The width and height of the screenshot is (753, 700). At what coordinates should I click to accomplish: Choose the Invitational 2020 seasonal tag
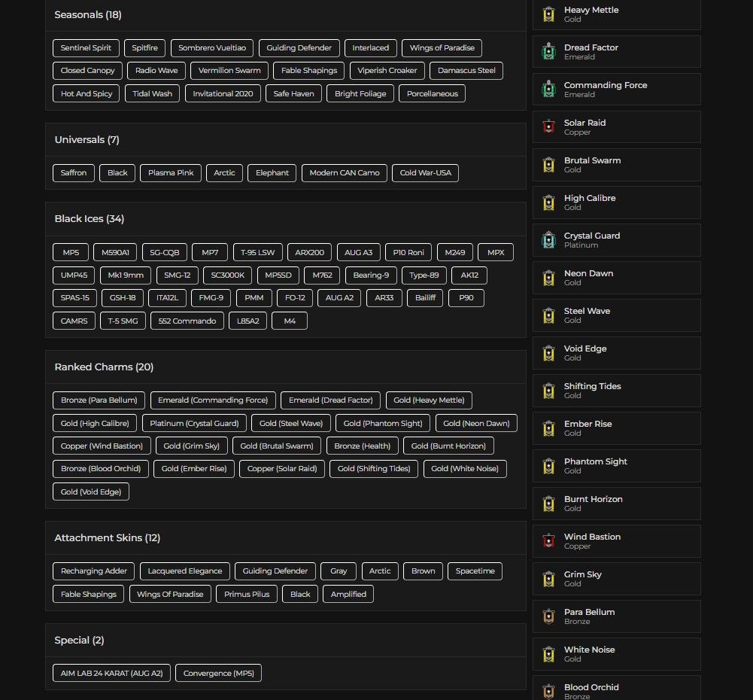(x=223, y=93)
